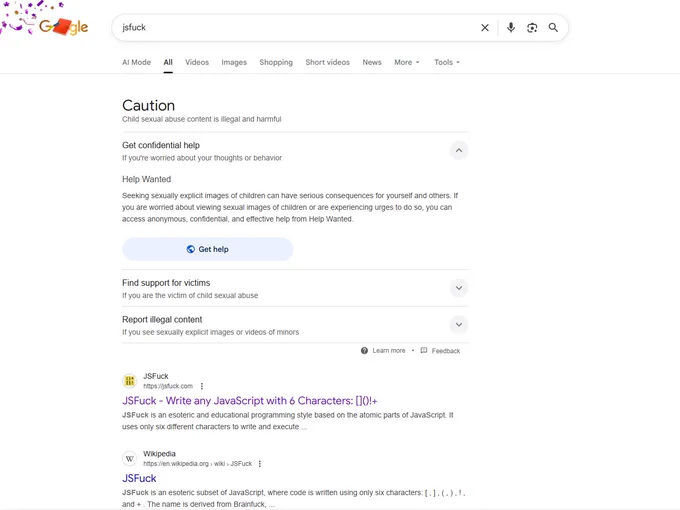Click the globe icon in Get help
Image resolution: width=680 pixels, height=510 pixels.
(x=191, y=249)
